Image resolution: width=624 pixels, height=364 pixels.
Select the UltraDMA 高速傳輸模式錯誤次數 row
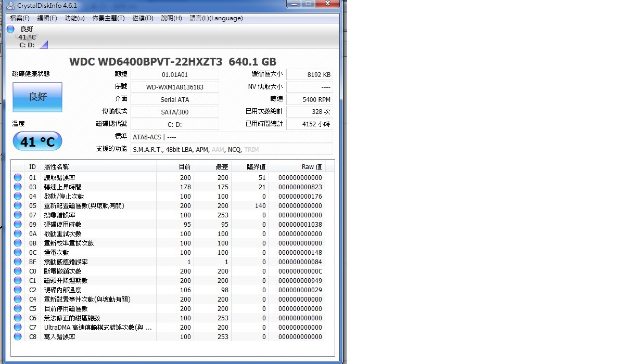pyautogui.click(x=168, y=327)
